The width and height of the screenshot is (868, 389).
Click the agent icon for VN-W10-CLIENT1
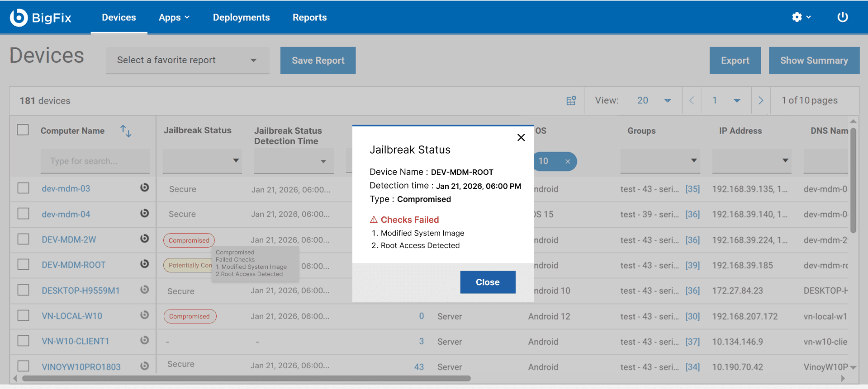point(144,340)
